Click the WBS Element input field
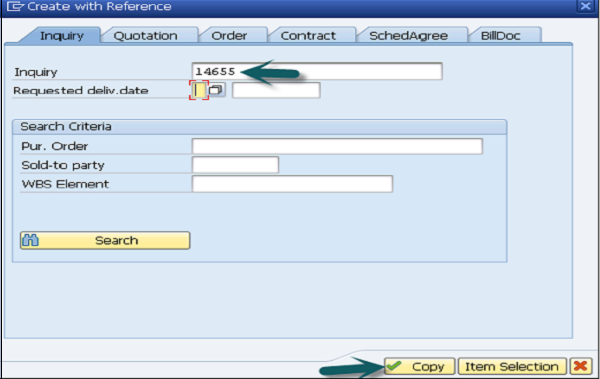 292,184
